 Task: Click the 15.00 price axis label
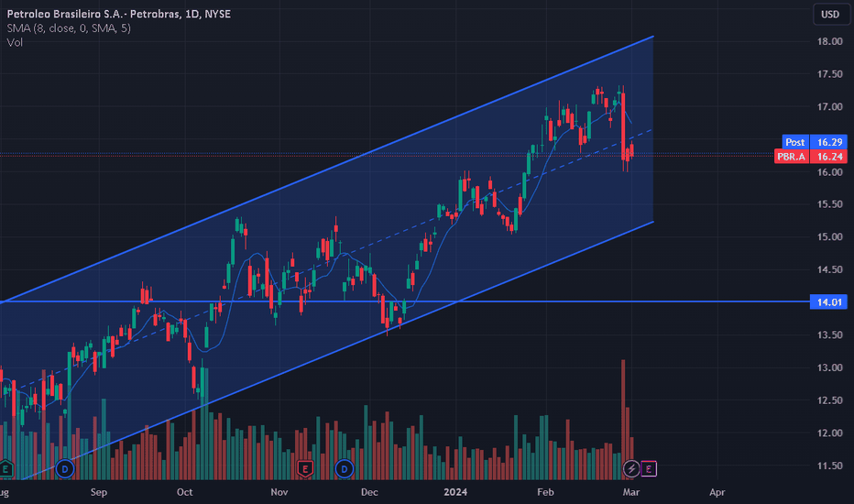click(x=829, y=237)
